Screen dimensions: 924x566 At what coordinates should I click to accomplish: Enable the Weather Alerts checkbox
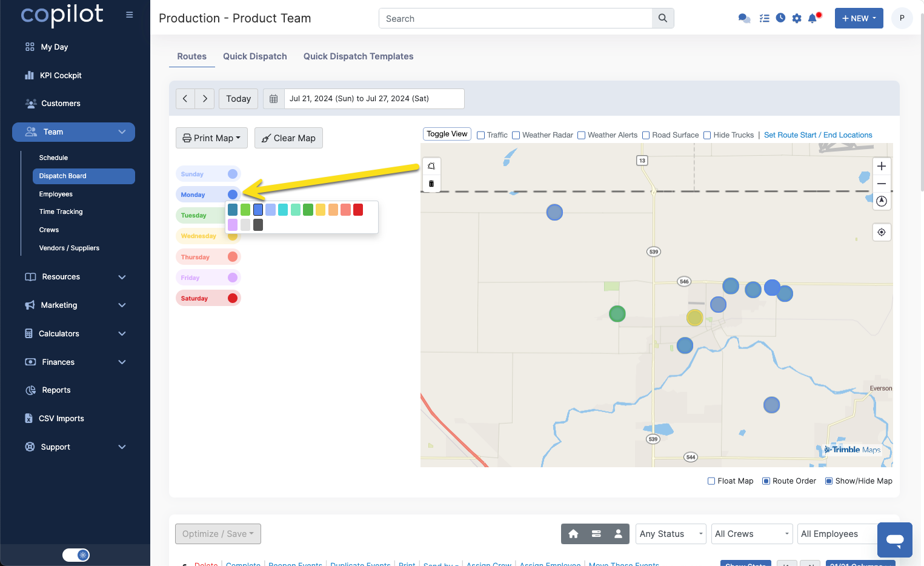pyautogui.click(x=582, y=135)
